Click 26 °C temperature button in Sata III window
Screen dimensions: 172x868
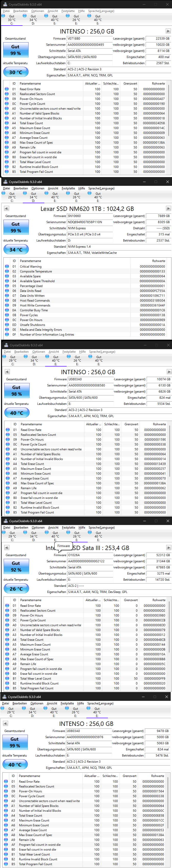(x=16, y=589)
